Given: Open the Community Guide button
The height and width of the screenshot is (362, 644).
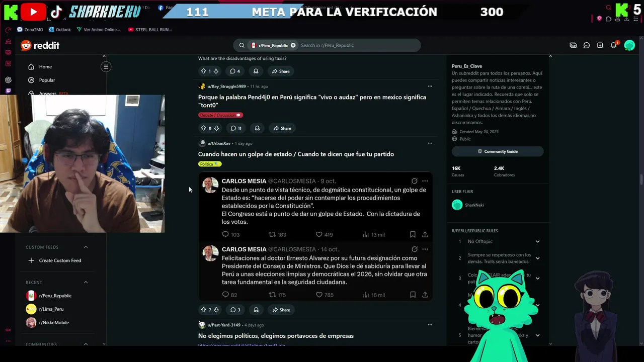Looking at the screenshot, I should [498, 151].
